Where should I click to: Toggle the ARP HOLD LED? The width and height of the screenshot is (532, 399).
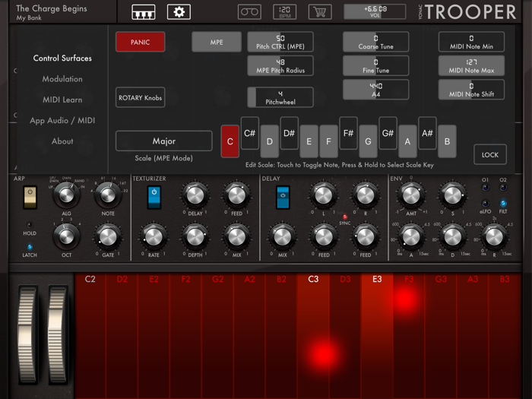[30, 225]
